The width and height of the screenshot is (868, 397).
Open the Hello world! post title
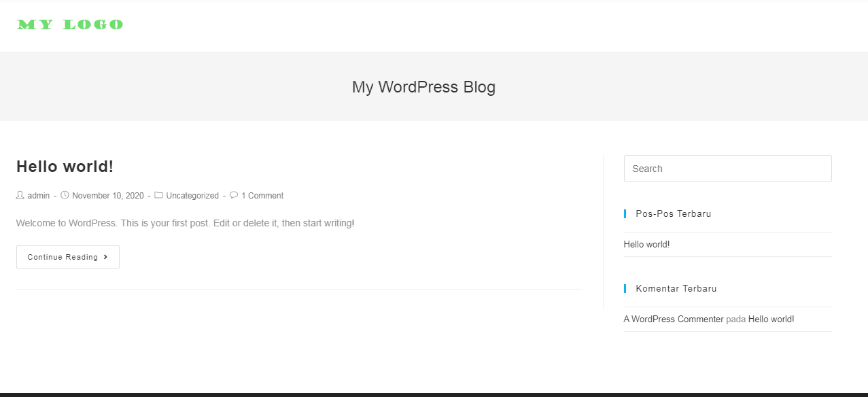(65, 167)
